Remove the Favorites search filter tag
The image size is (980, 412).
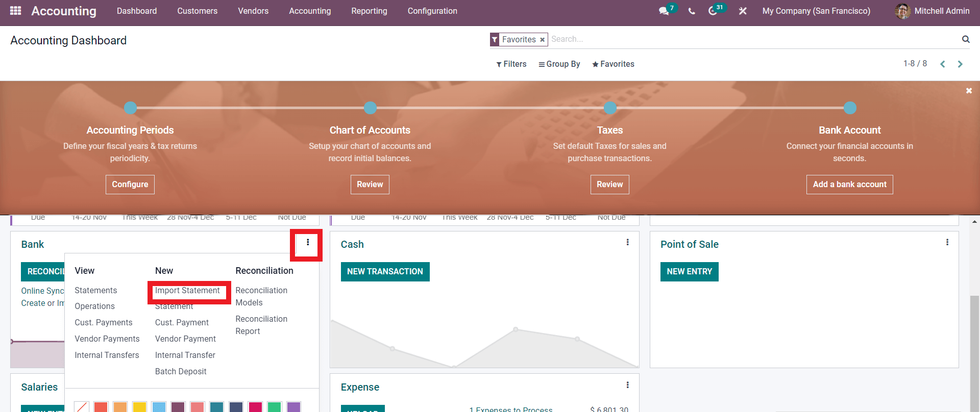click(542, 40)
